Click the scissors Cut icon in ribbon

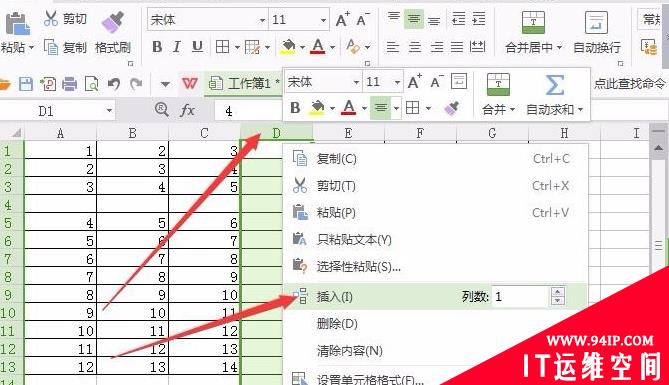(51, 18)
